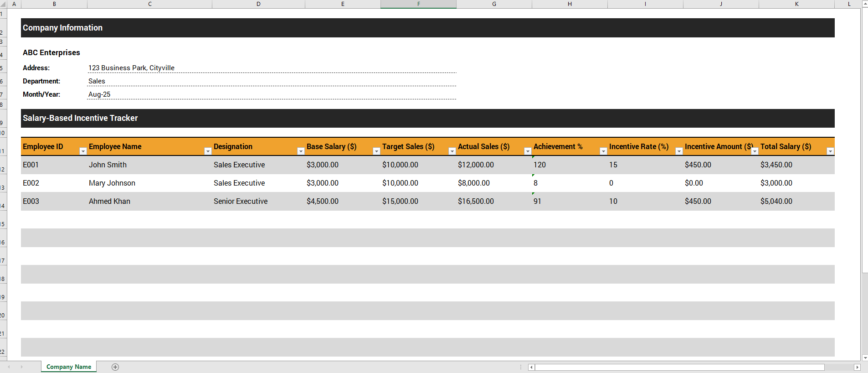The height and width of the screenshot is (373, 868).
Task: Switch to the Company Name sheet tab
Action: (x=69, y=367)
